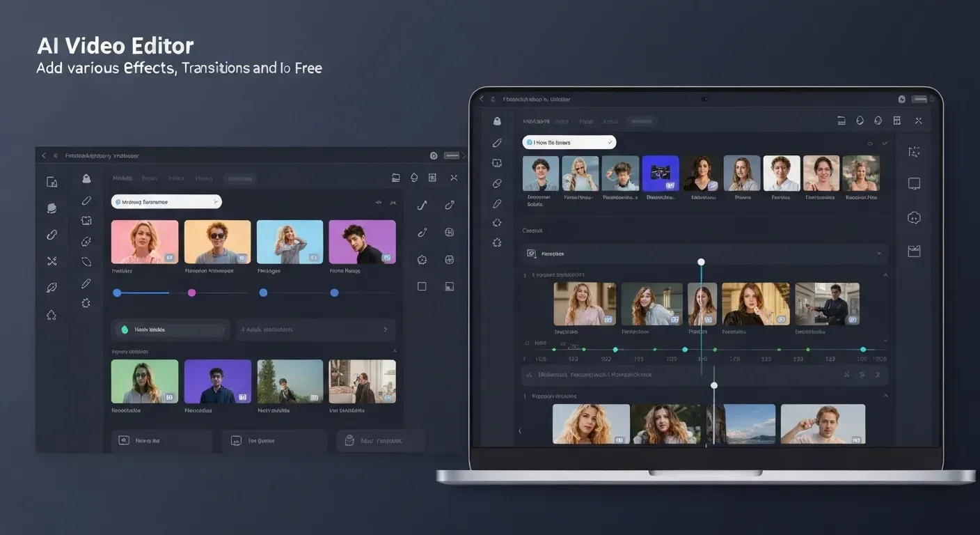The image size is (980, 535).
Task: Toggle the green status indicator on the blends bar
Action: [125, 329]
